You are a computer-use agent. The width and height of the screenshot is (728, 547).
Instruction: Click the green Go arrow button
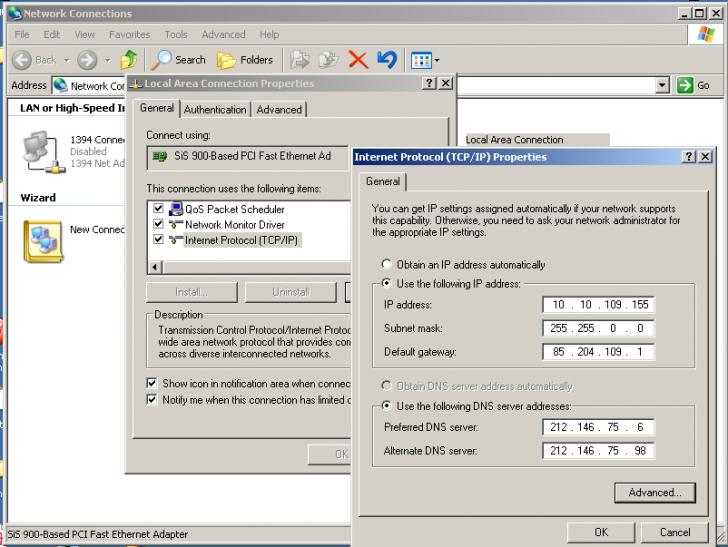click(x=697, y=86)
